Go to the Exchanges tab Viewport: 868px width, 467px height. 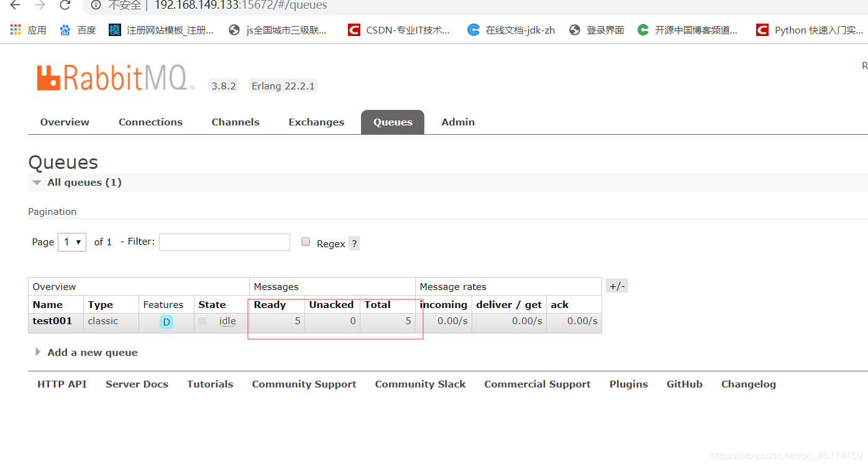(x=316, y=122)
